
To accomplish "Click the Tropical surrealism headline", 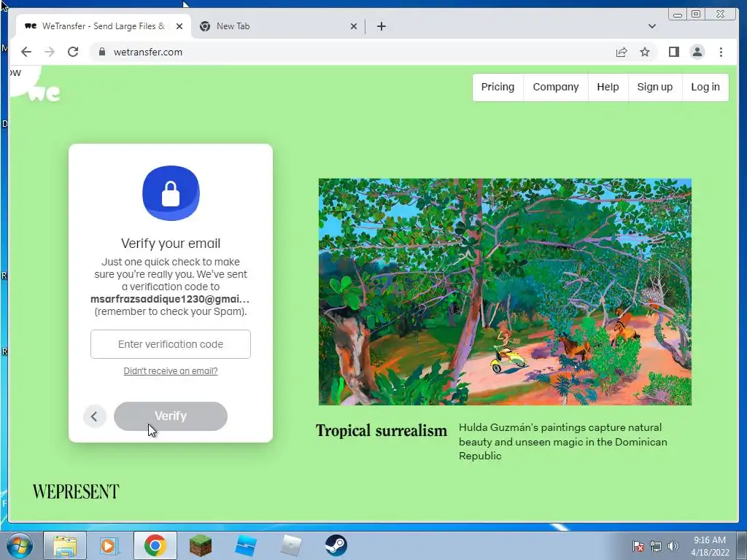I will [381, 430].
